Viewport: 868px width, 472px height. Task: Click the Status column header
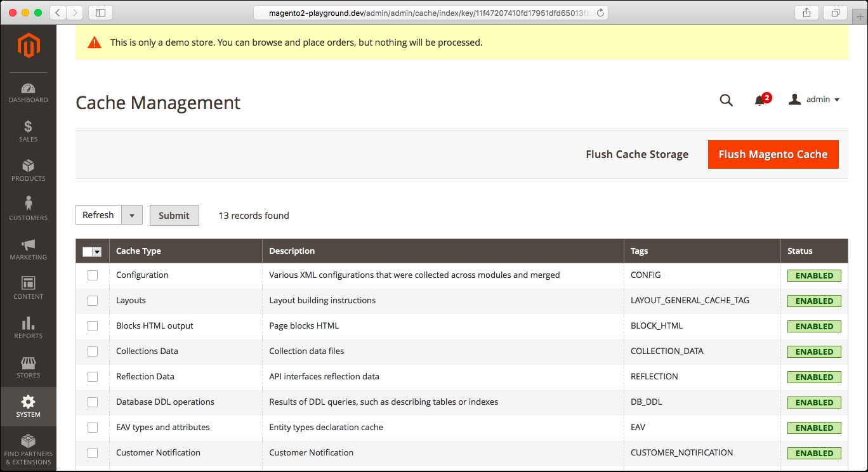(x=815, y=251)
